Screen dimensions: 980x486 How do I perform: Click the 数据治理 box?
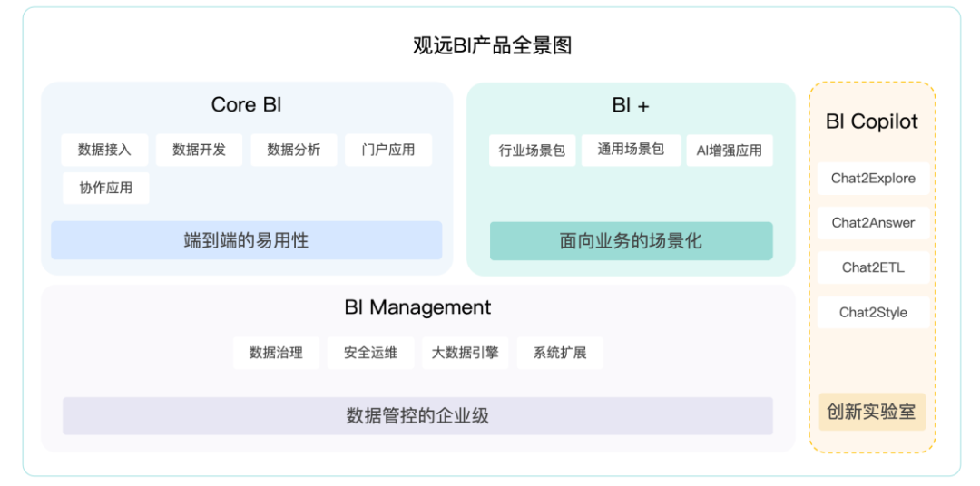click(276, 353)
